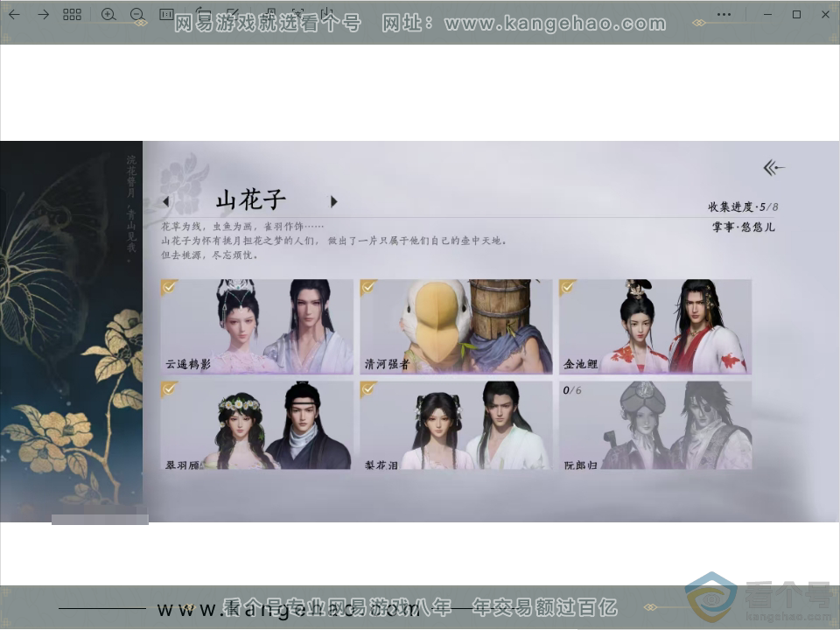This screenshot has height=630, width=840.
Task: Click the 0/6 progress on 阮郎归
Action: click(571, 390)
